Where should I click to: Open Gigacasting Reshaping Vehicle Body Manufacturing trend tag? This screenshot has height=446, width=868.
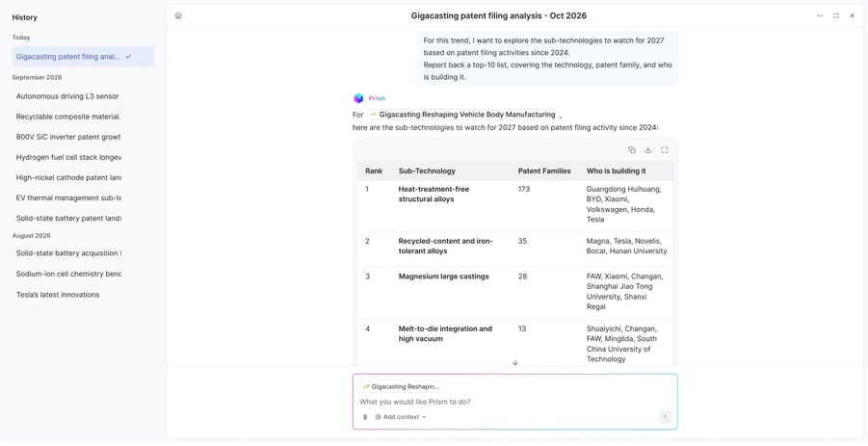(462, 115)
